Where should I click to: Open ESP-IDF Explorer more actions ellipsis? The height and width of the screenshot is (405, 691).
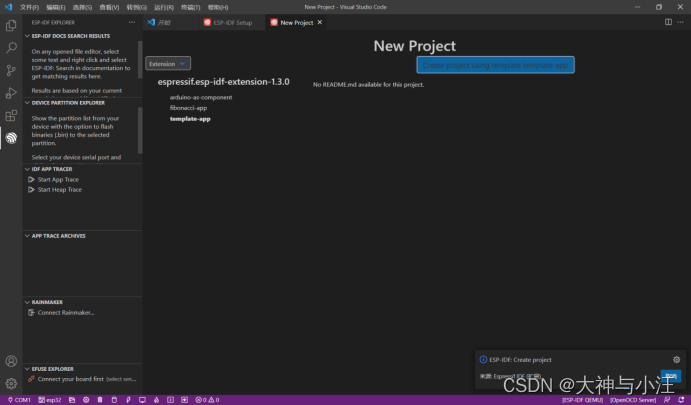tap(132, 22)
